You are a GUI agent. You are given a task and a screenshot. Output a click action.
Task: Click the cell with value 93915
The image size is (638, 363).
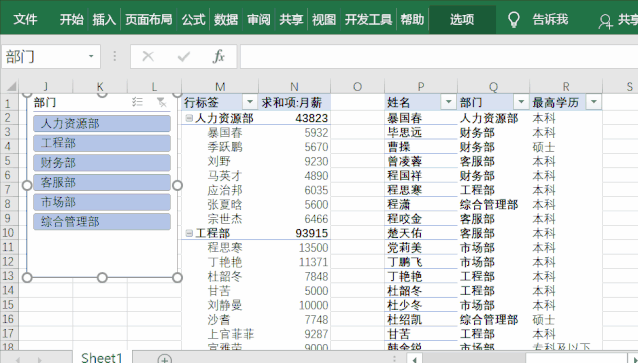pos(295,233)
